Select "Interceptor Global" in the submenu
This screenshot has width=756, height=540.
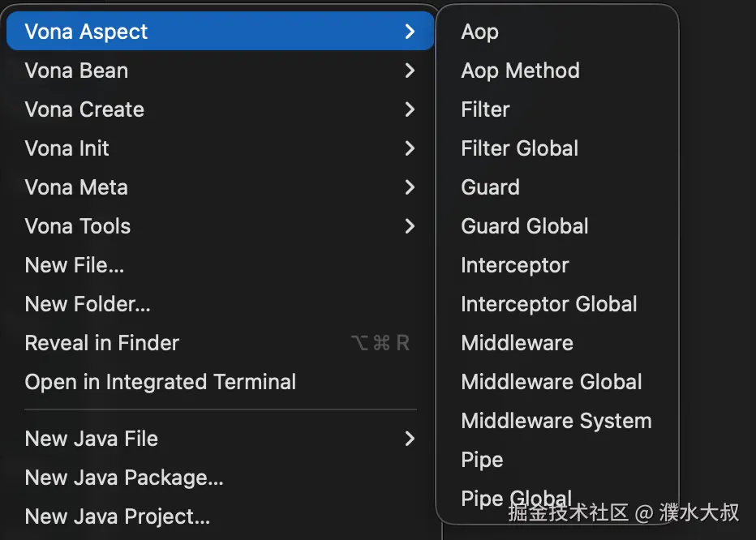pos(549,304)
